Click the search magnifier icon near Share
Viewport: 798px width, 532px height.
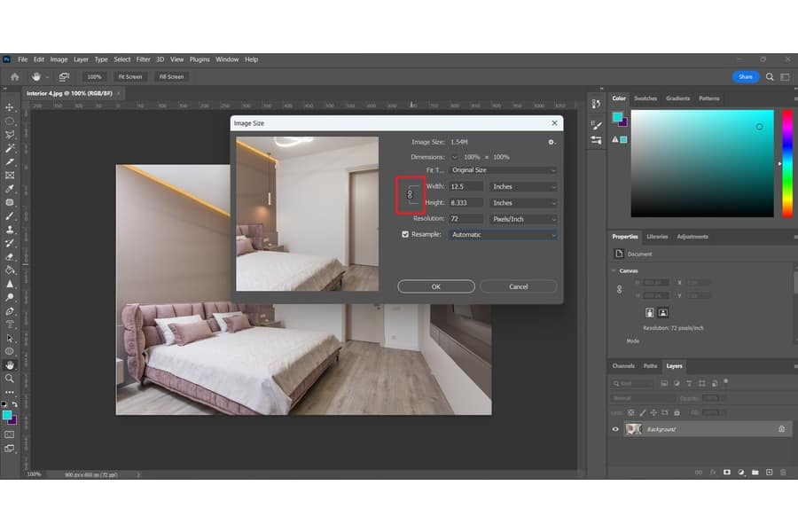pyautogui.click(x=770, y=77)
